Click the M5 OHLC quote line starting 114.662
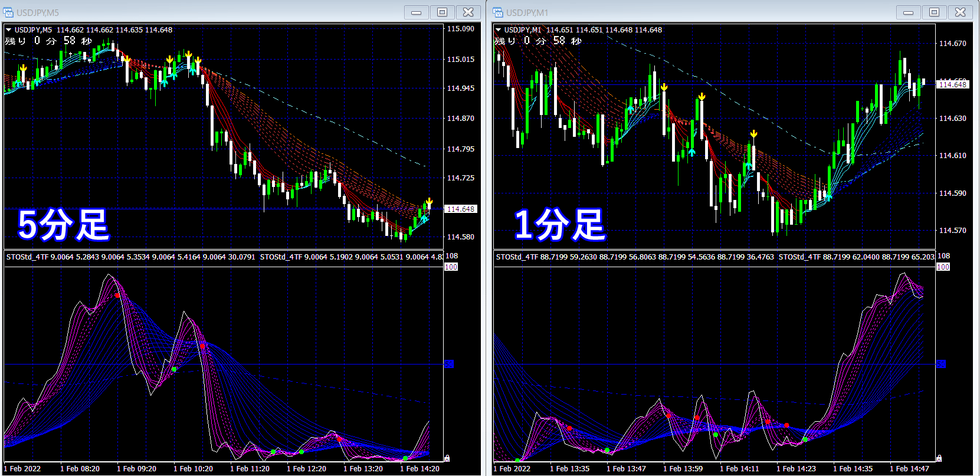980x476 pixels. (114, 30)
